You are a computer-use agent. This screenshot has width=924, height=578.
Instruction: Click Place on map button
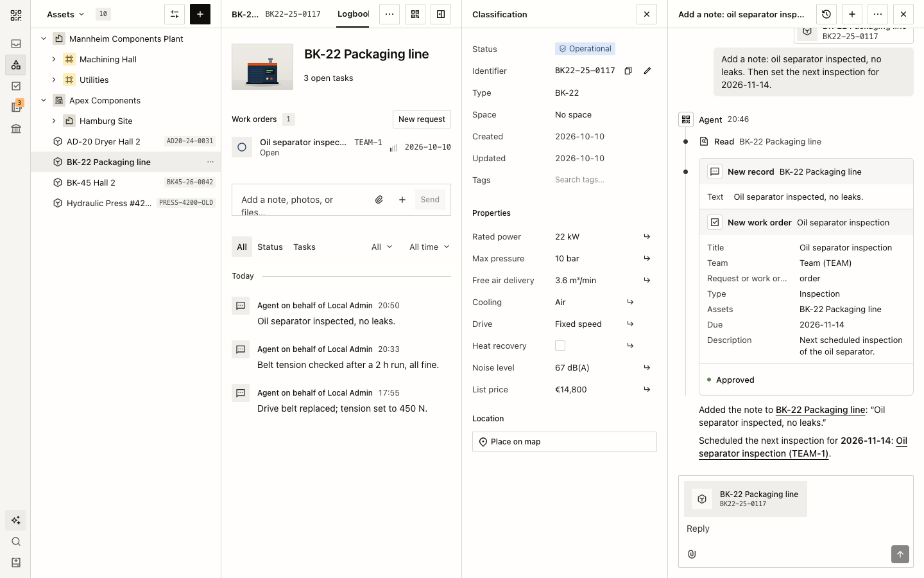tap(565, 442)
